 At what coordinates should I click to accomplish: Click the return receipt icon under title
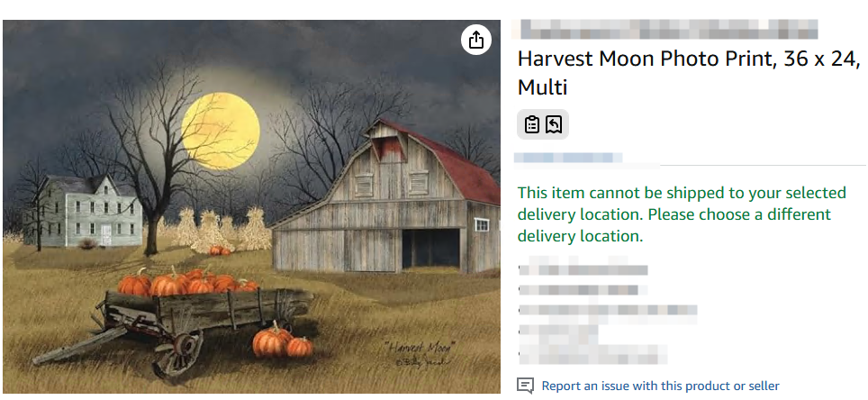[x=554, y=124]
